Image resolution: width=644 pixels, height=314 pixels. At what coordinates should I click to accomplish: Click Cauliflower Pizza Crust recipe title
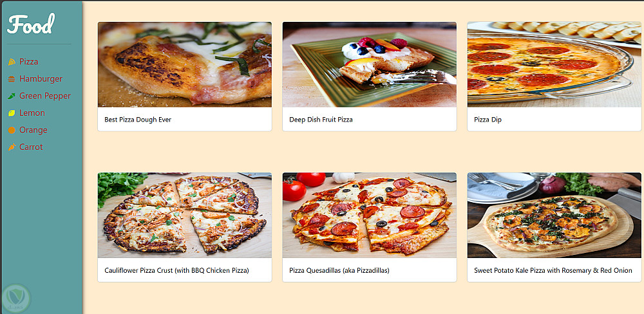[x=176, y=270]
